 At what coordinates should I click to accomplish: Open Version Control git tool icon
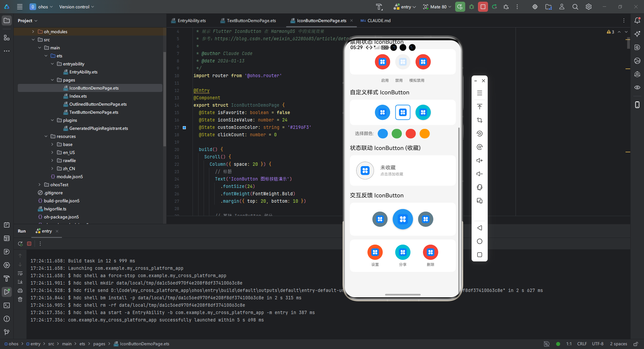click(7, 332)
